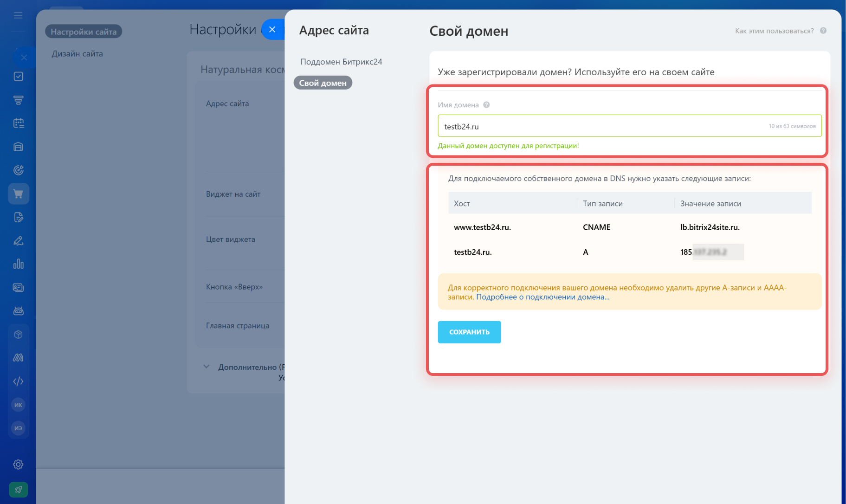Select the shopping cart Sites icon

tap(19, 194)
